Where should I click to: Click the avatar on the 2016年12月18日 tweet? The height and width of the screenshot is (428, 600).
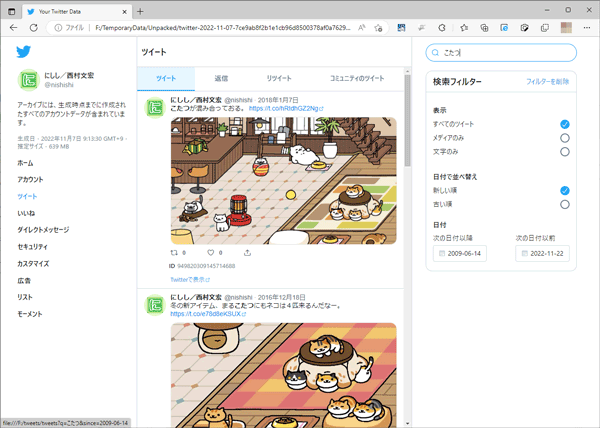point(155,305)
